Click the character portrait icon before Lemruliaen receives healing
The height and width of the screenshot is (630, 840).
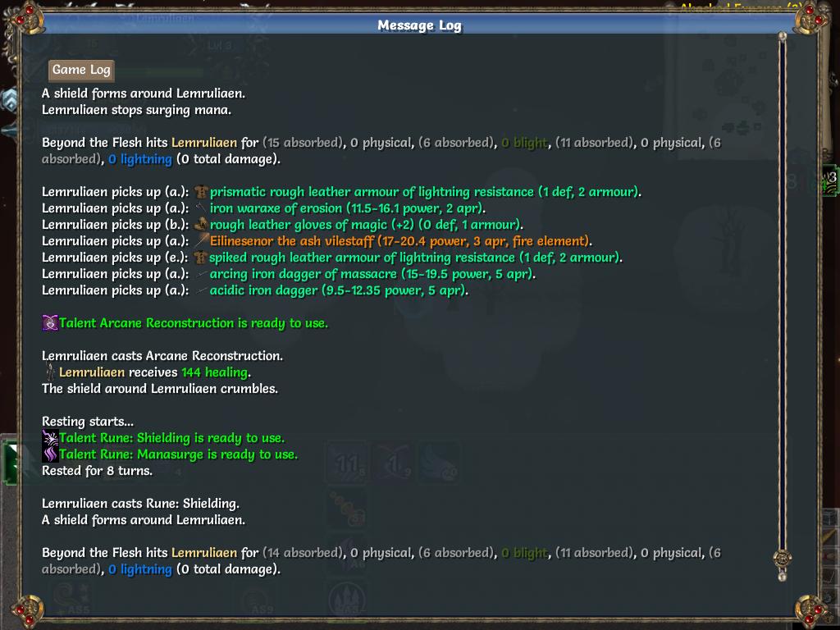click(50, 372)
